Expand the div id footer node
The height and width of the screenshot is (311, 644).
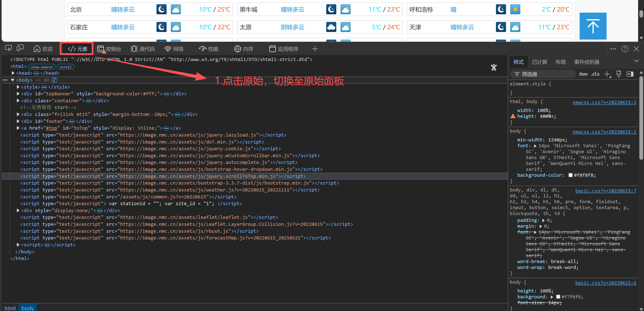(18, 121)
